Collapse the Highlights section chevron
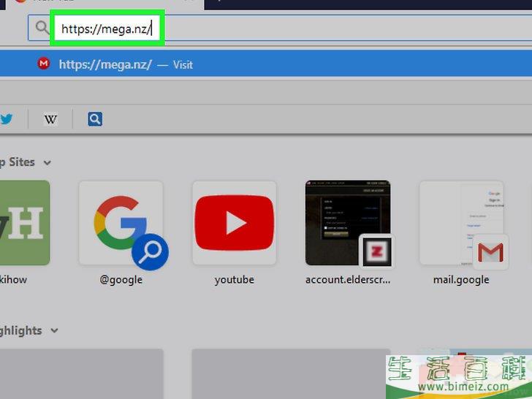Image resolution: width=532 pixels, height=399 pixels. tap(54, 330)
